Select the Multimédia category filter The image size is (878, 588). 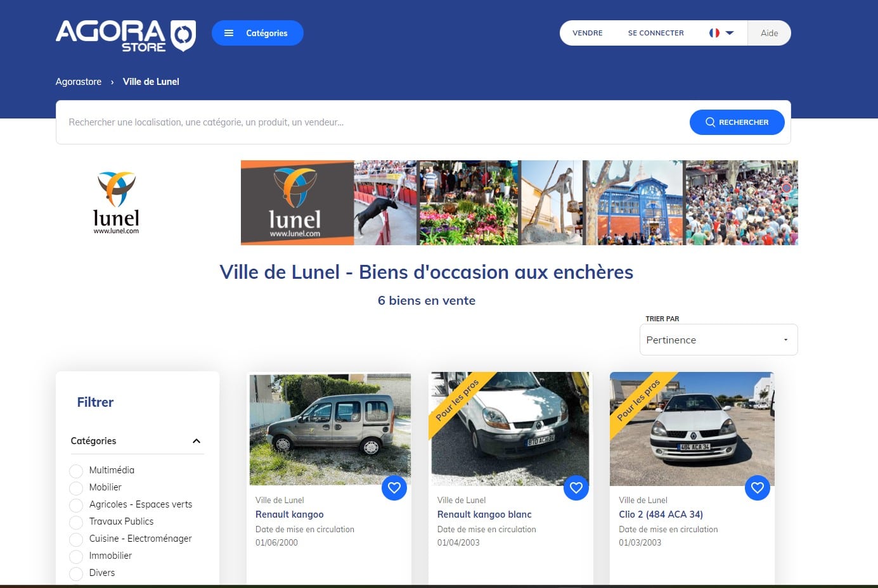(76, 471)
